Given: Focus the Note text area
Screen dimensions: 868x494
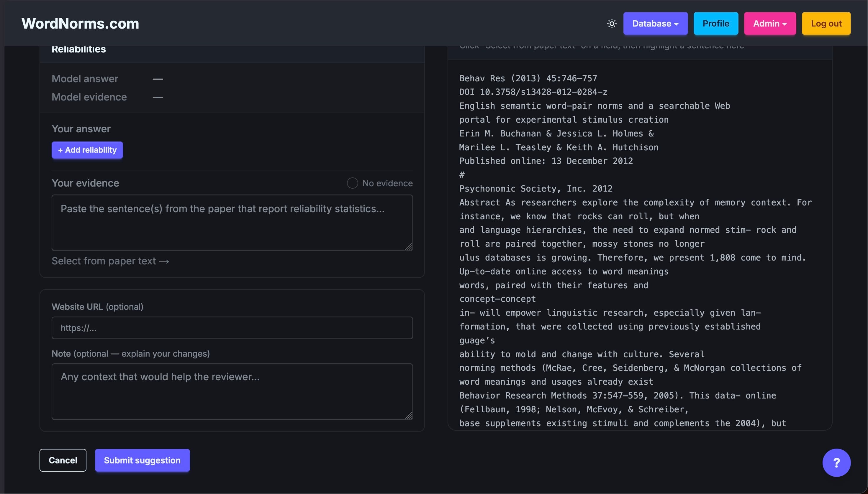Looking at the screenshot, I should click(x=232, y=391).
